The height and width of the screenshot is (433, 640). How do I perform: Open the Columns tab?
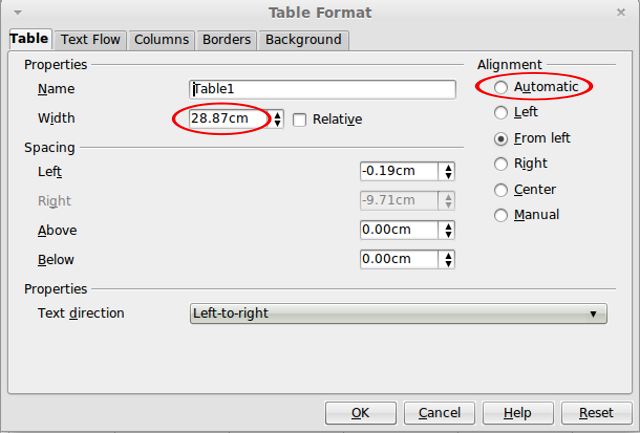point(161,40)
